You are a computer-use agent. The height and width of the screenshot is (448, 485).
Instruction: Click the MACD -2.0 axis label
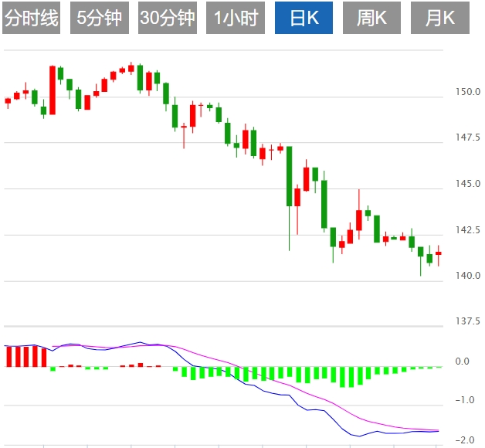pyautogui.click(x=465, y=440)
